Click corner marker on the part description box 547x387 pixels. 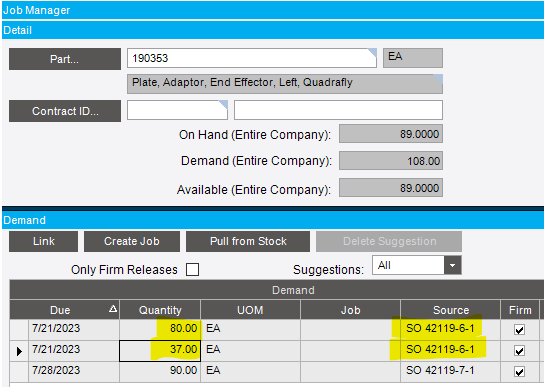[x=438, y=79]
